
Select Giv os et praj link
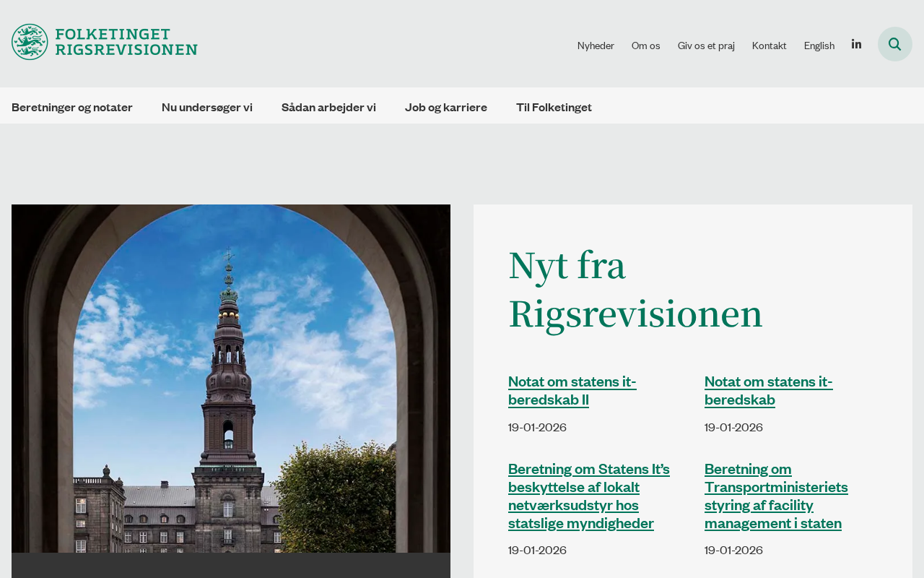706,45
